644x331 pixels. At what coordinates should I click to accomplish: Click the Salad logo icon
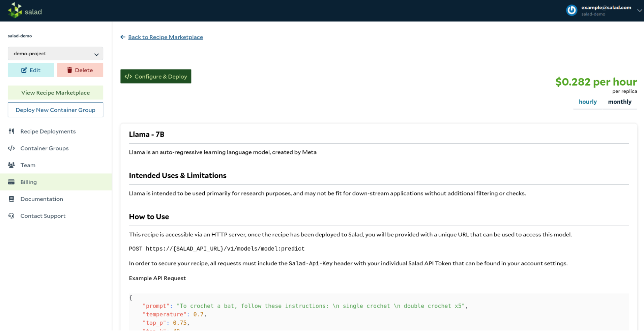coord(15,10)
